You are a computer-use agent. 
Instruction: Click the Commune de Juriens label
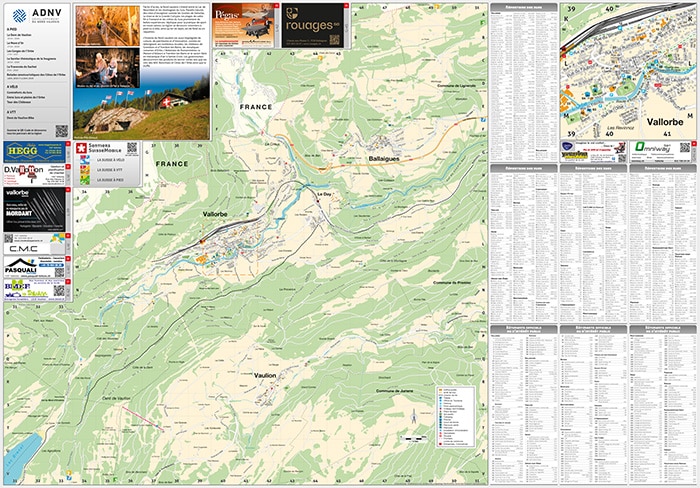(394, 391)
